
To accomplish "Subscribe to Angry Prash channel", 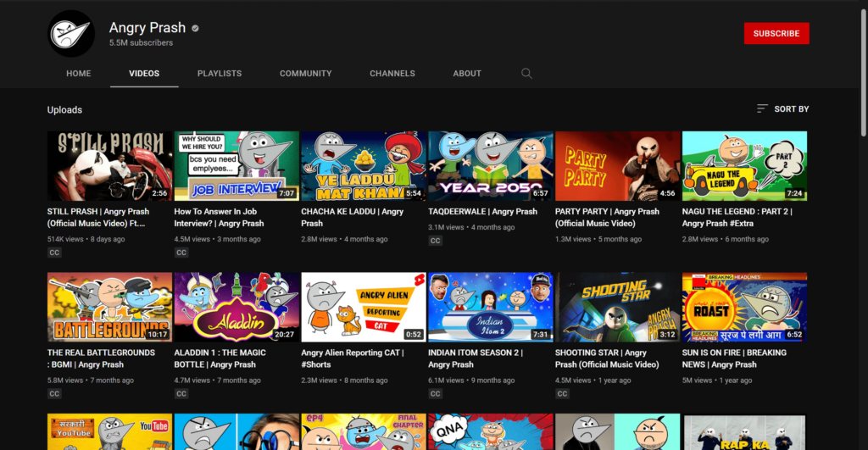I will [776, 33].
